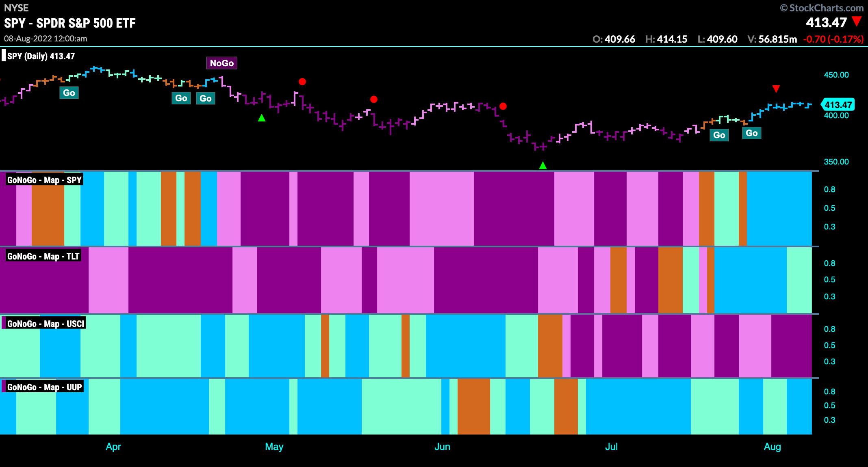Image resolution: width=868 pixels, height=467 pixels.
Task: Click the green up triangle at the June low
Action: (x=542, y=165)
